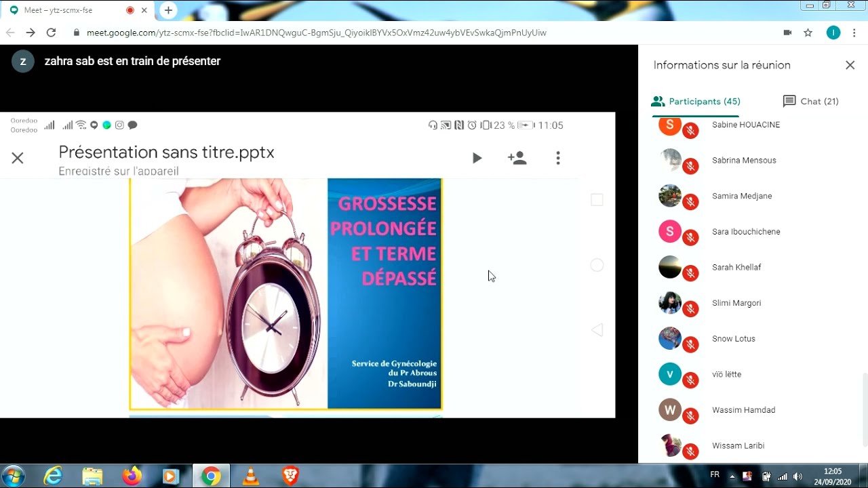Click the Chrome taskbar icon

coord(211,476)
